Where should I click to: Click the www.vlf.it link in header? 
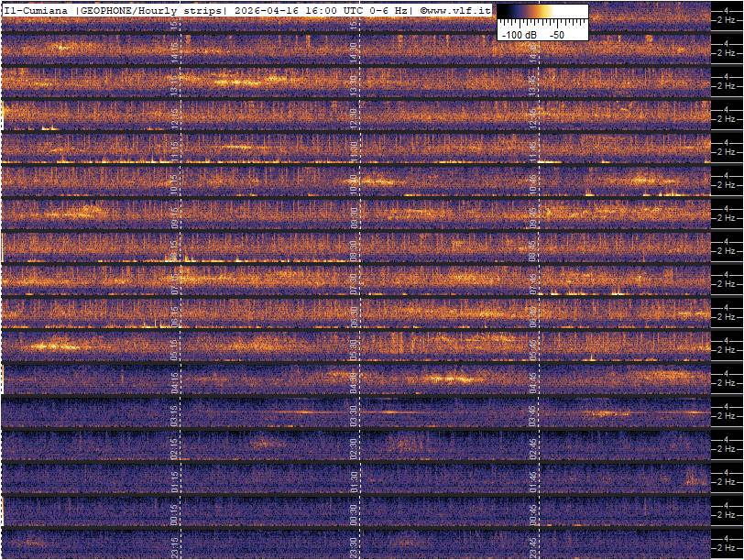[x=458, y=9]
